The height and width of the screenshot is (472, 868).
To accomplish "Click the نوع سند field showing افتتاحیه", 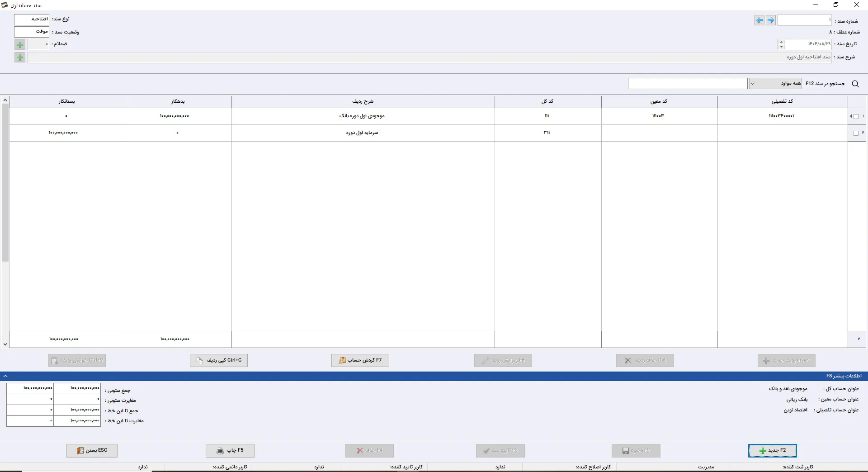I will tap(32, 19).
